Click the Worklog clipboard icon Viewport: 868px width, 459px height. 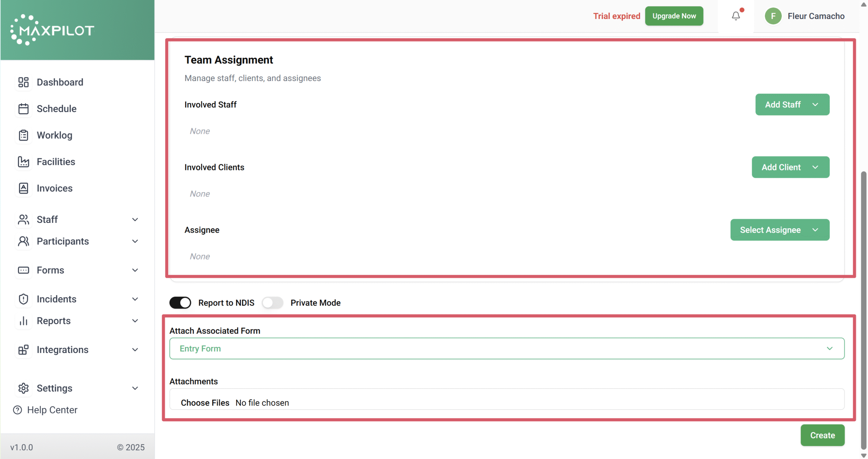pos(23,135)
